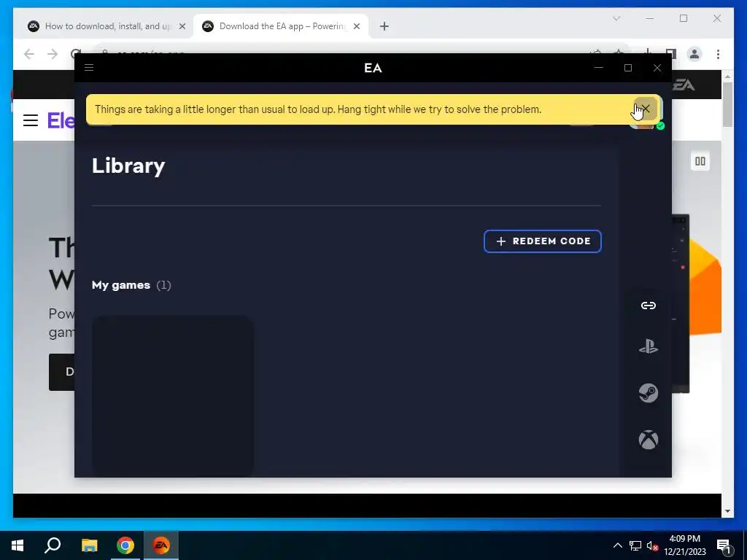Minimize the EA app window
Screen dimensions: 747x560
click(x=599, y=68)
